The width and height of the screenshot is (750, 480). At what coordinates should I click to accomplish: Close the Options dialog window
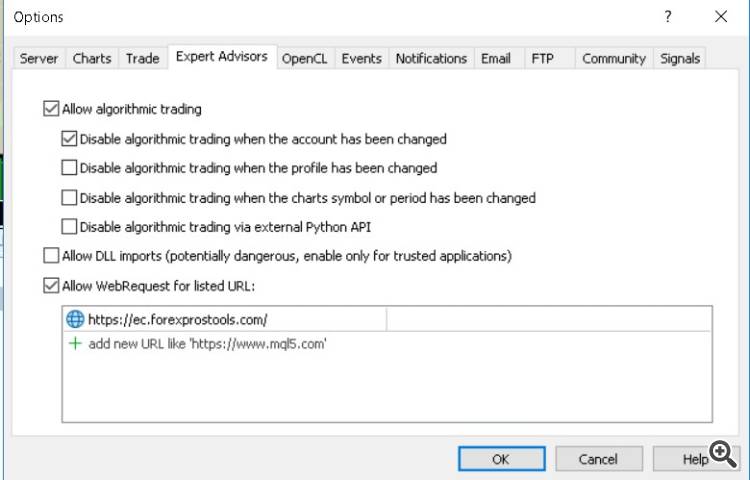(721, 17)
